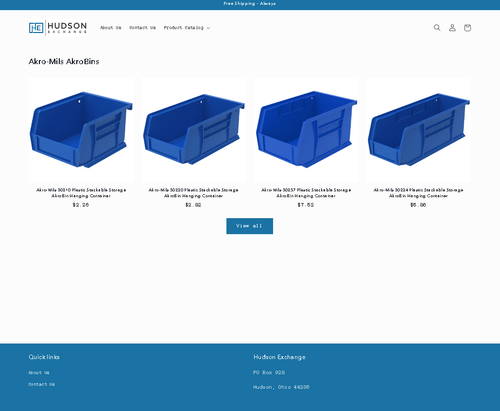Open Akro-Mils 30210 product title link
The image size is (500, 411).
81,193
